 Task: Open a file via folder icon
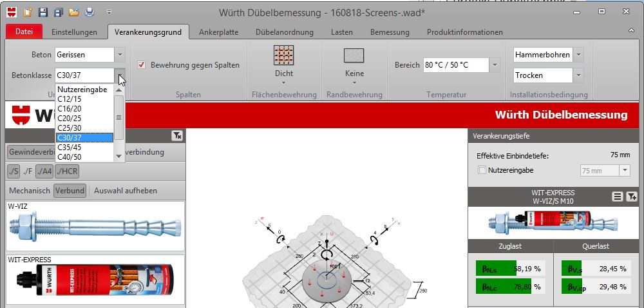tap(74, 12)
